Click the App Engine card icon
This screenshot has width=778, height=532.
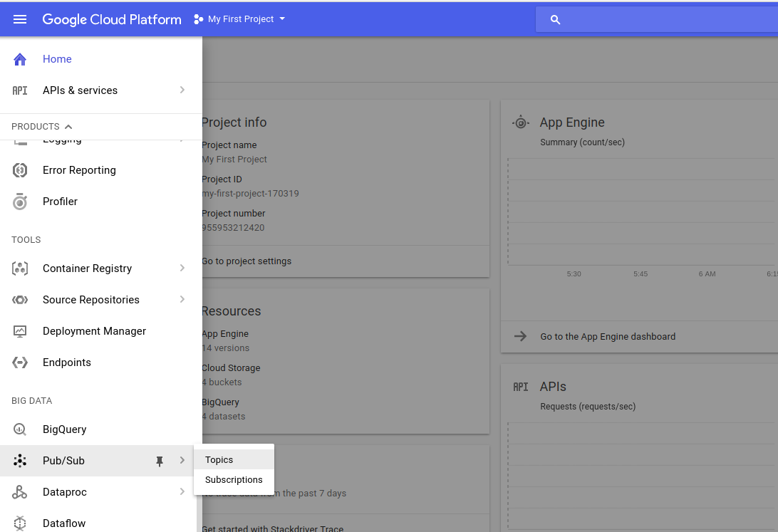point(521,122)
